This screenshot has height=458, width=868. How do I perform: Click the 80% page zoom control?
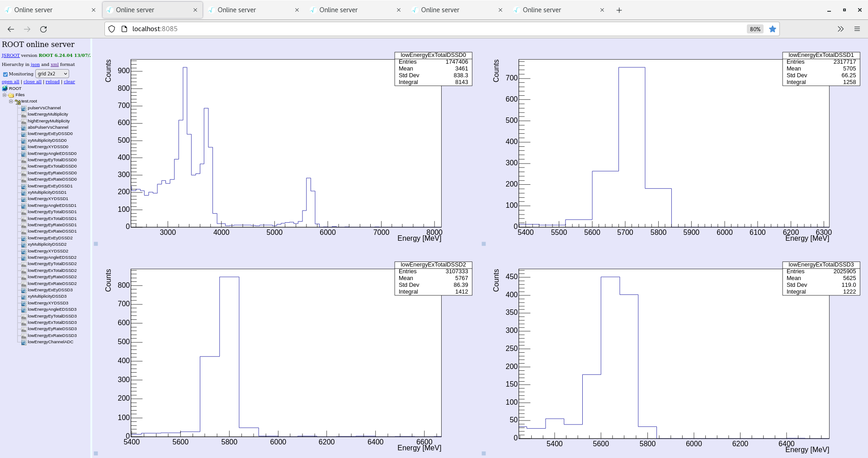point(754,29)
